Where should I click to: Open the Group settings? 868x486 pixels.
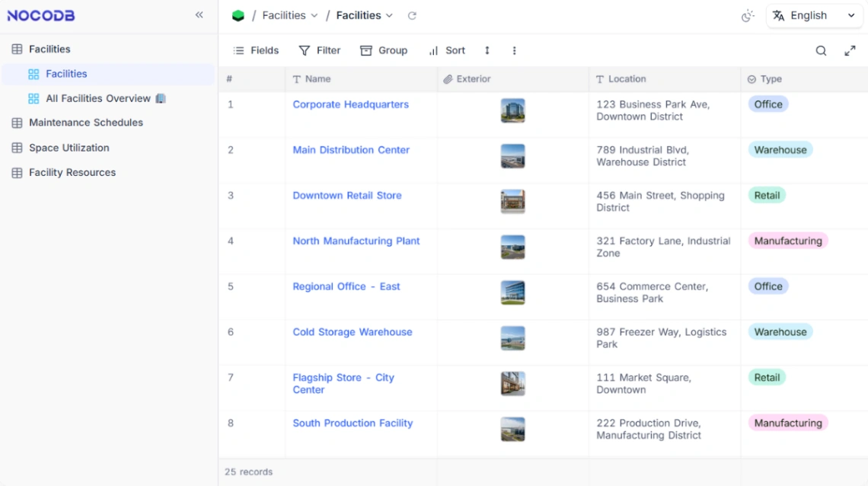384,50
